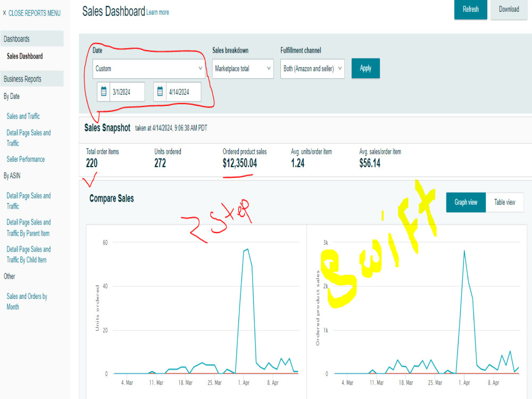
Task: Open Sales and Orders by Month
Action: pos(27,301)
